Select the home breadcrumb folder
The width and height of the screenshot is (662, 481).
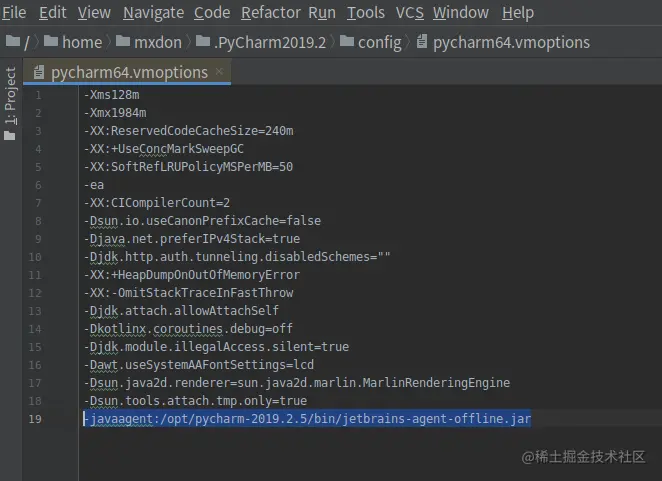click(73, 42)
